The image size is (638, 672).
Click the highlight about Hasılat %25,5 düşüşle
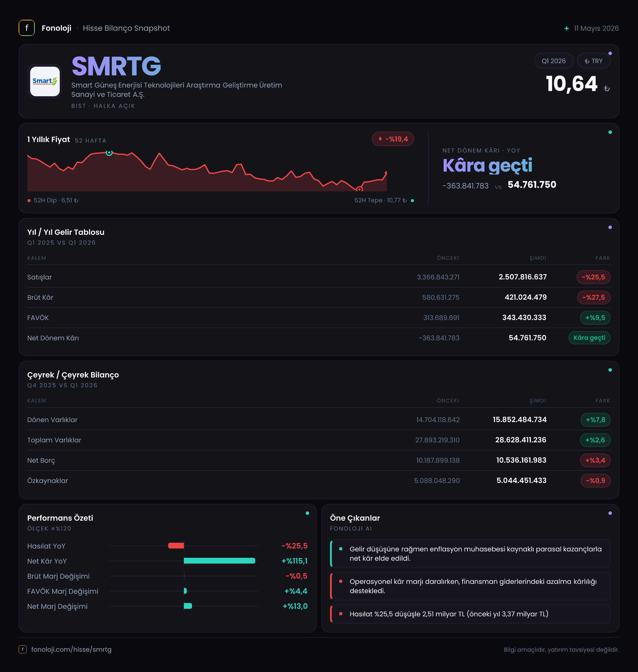(470, 614)
